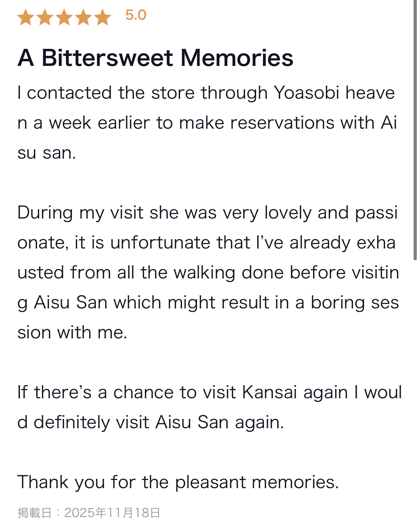The height and width of the screenshot is (526, 420).
Task: Click the fourth orange rating star
Action: pyautogui.click(x=83, y=17)
